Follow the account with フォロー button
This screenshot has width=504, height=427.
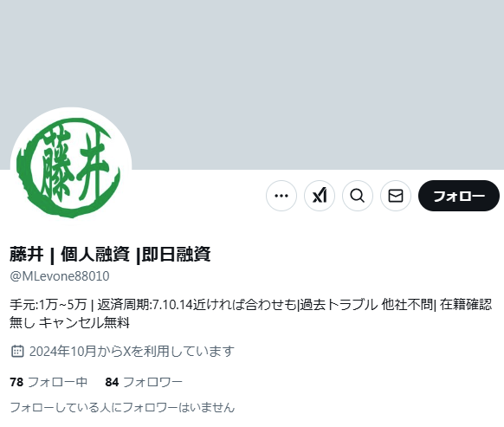pos(459,196)
